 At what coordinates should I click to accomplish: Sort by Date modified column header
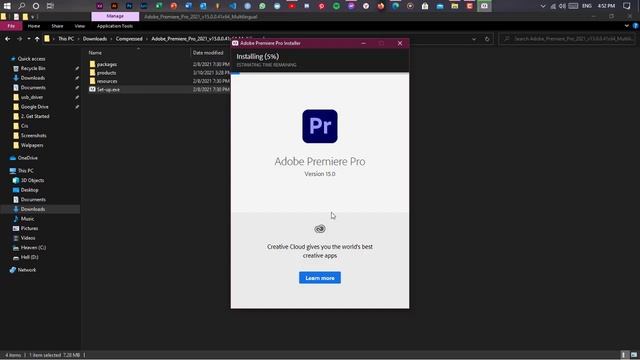point(208,53)
